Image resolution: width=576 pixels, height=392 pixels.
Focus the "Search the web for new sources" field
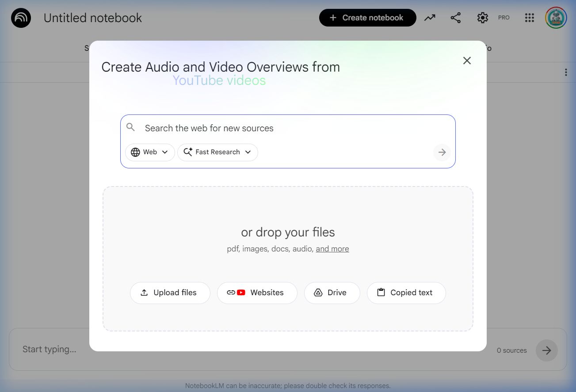pos(287,128)
